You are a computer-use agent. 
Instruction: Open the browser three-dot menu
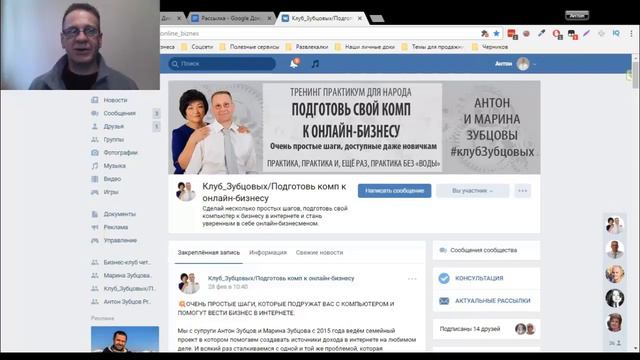[631, 33]
